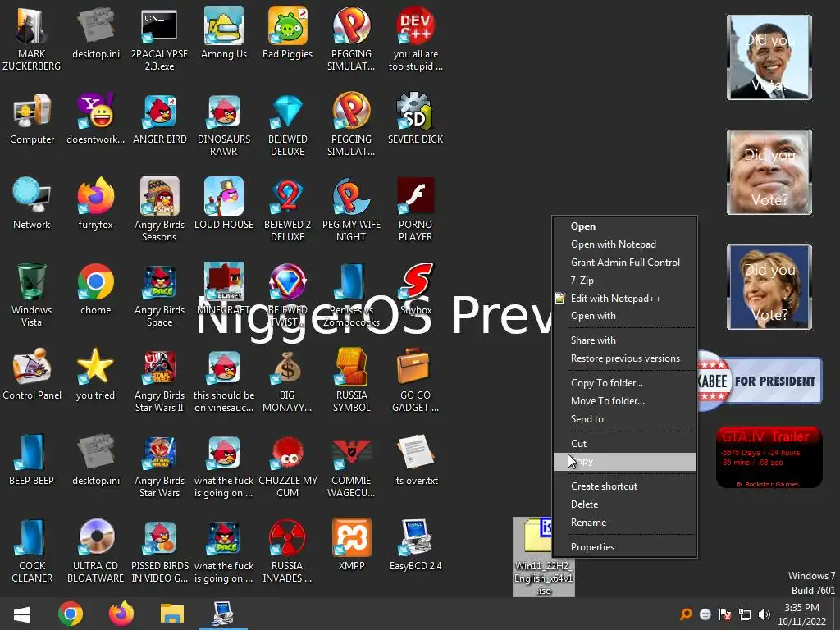Select the 2PACALYPSE 2.3.exe file
The height and width of the screenshot is (630, 840).
click(x=160, y=39)
